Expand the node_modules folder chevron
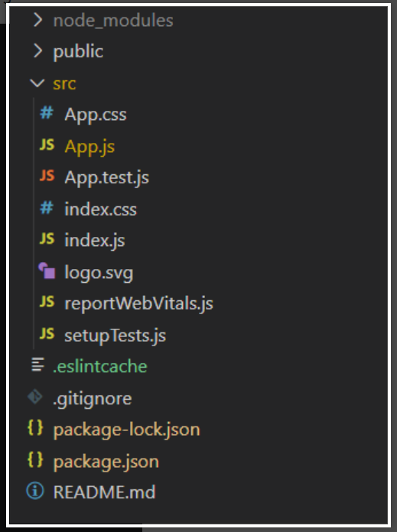This screenshot has height=532, width=397. click(x=37, y=20)
